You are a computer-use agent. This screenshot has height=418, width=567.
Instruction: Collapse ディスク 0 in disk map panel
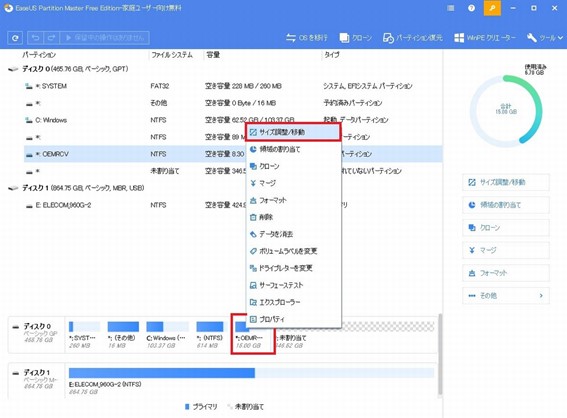(16, 327)
